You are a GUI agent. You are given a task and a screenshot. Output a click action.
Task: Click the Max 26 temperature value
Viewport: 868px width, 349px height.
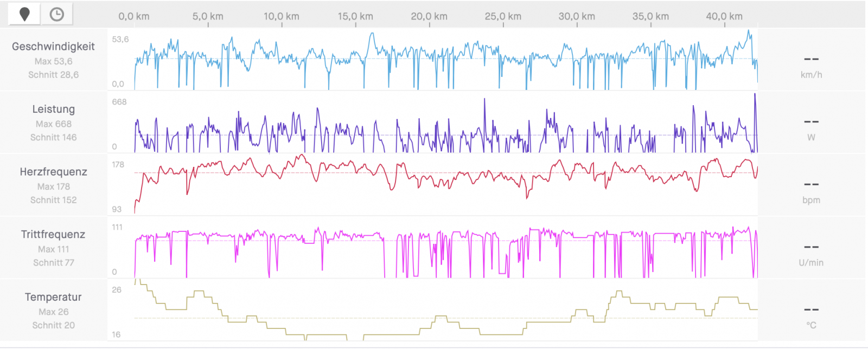53,312
